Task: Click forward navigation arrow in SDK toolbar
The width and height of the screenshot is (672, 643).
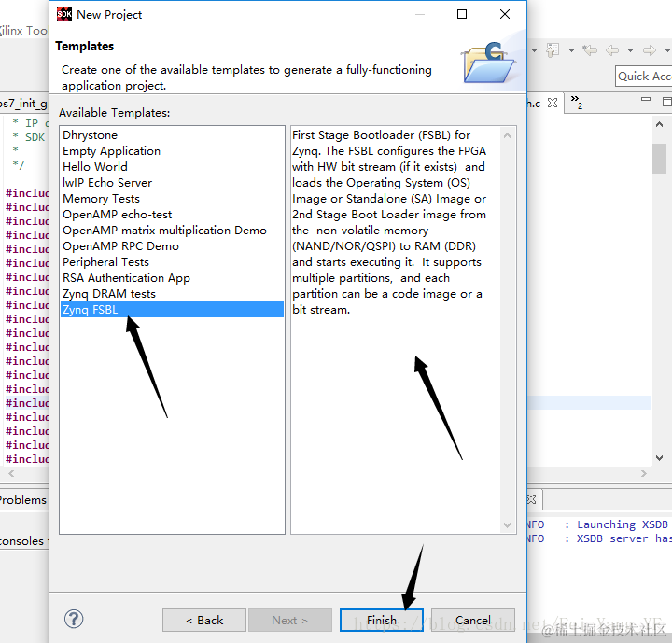Action: coord(650,50)
